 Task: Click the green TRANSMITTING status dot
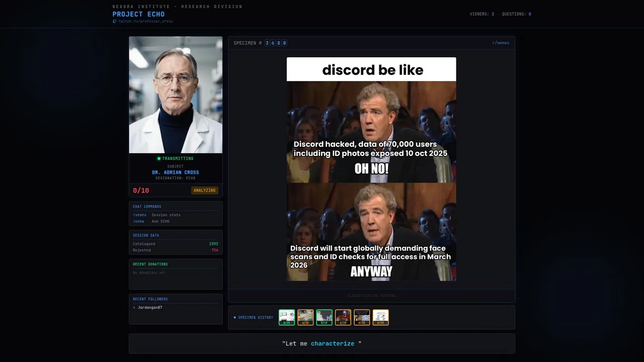coord(159,158)
